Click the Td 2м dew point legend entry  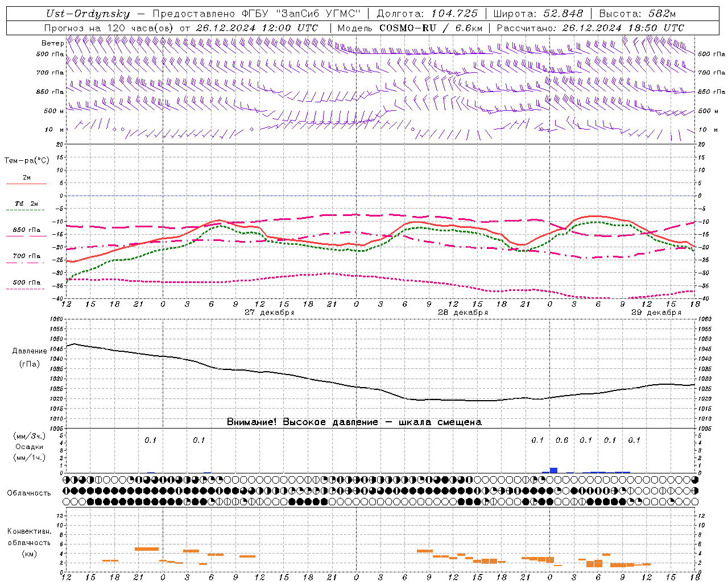click(x=26, y=203)
